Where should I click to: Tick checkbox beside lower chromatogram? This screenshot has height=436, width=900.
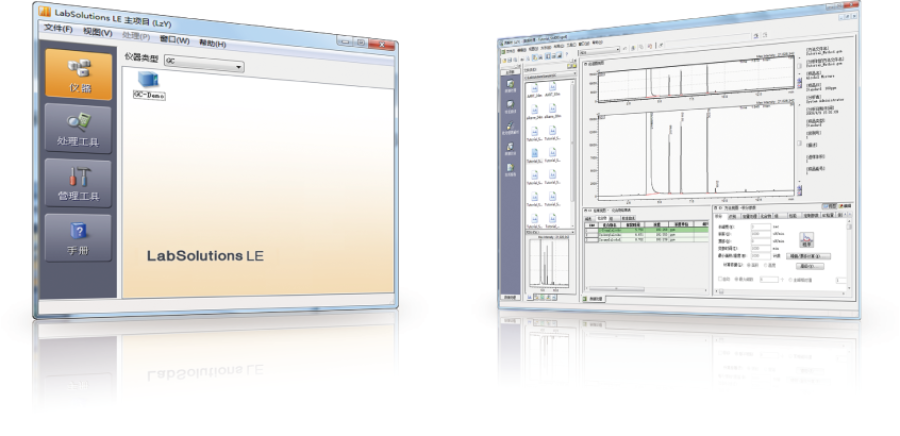pyautogui.click(x=800, y=143)
